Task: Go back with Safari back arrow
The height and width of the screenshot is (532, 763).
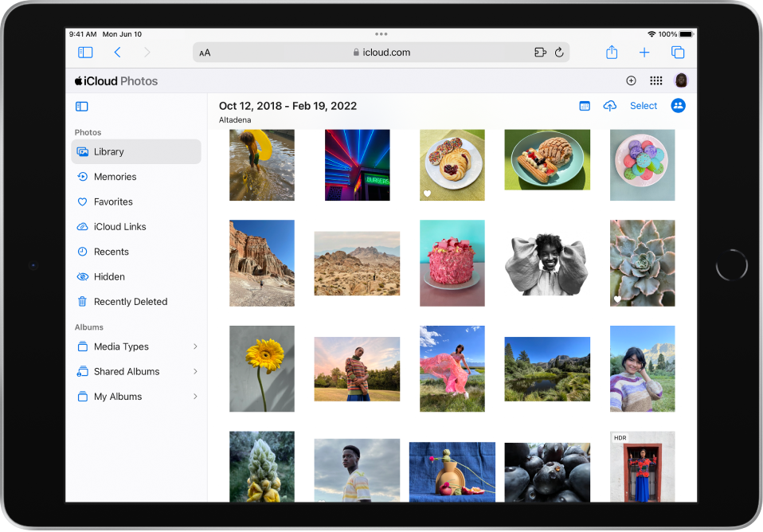Action: click(117, 52)
